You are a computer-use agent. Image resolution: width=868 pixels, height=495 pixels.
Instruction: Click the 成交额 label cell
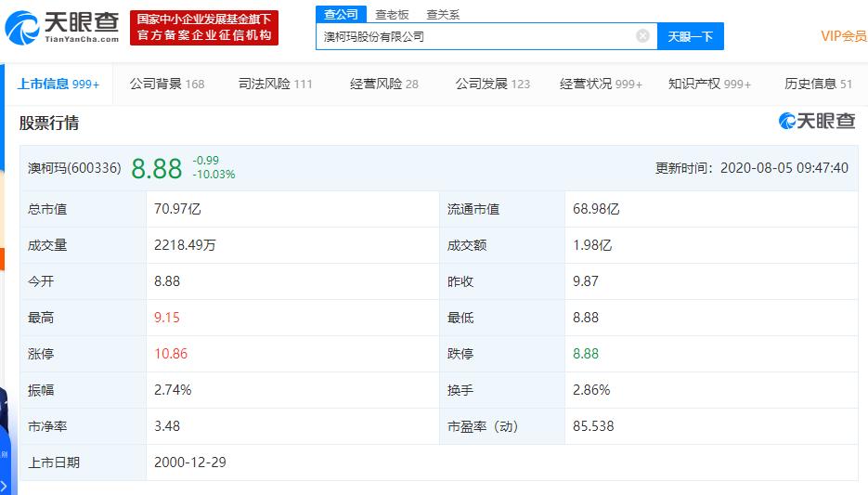click(502, 245)
